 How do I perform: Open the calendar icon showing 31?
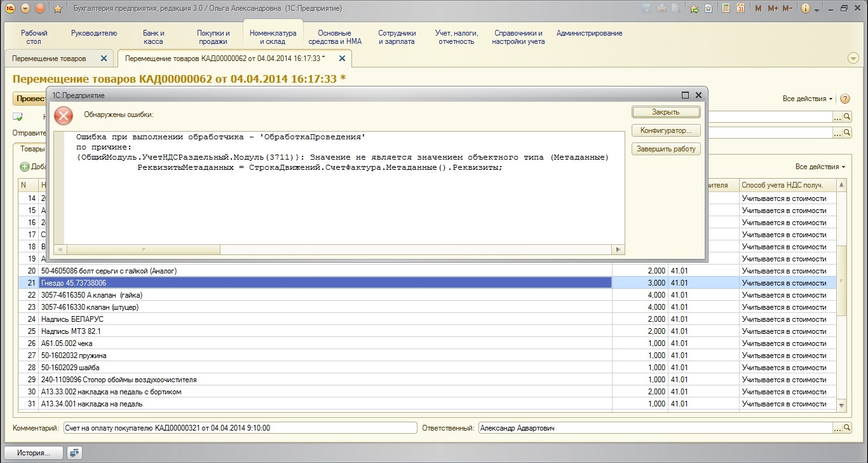(740, 9)
